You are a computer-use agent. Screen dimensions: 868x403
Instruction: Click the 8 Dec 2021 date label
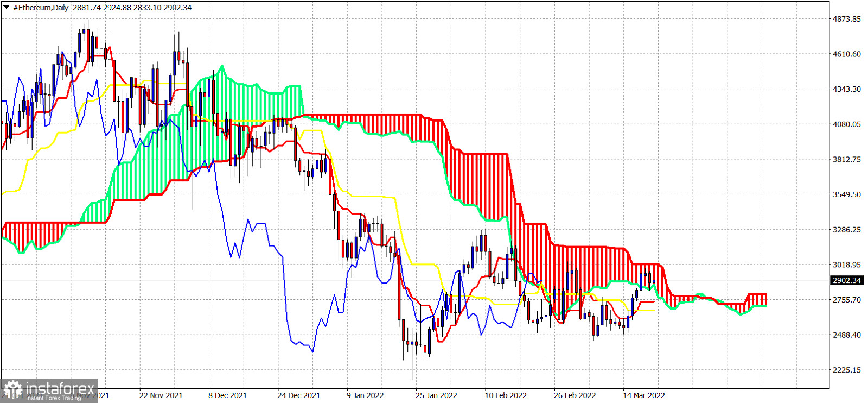pos(228,395)
